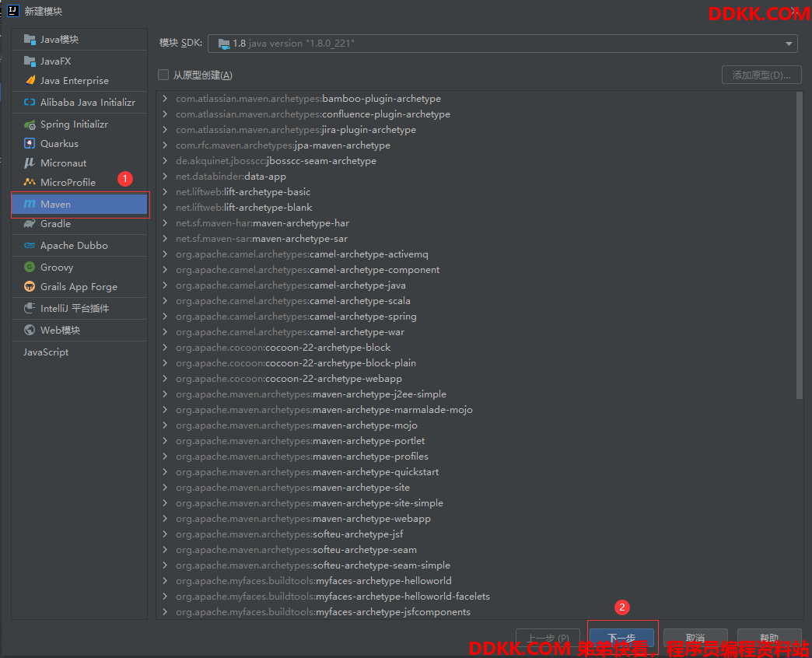812x658 pixels.
Task: Expand jbosscc-seam-archetype chevron
Action: [165, 160]
